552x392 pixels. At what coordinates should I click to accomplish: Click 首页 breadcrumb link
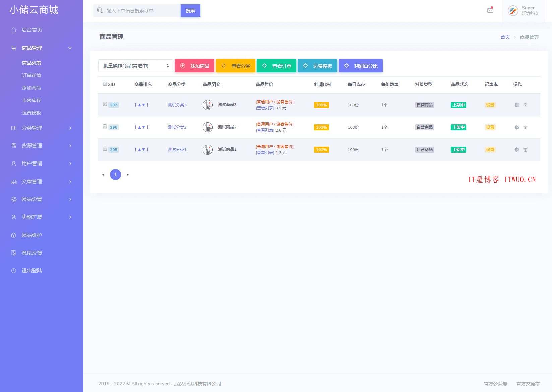pyautogui.click(x=505, y=37)
